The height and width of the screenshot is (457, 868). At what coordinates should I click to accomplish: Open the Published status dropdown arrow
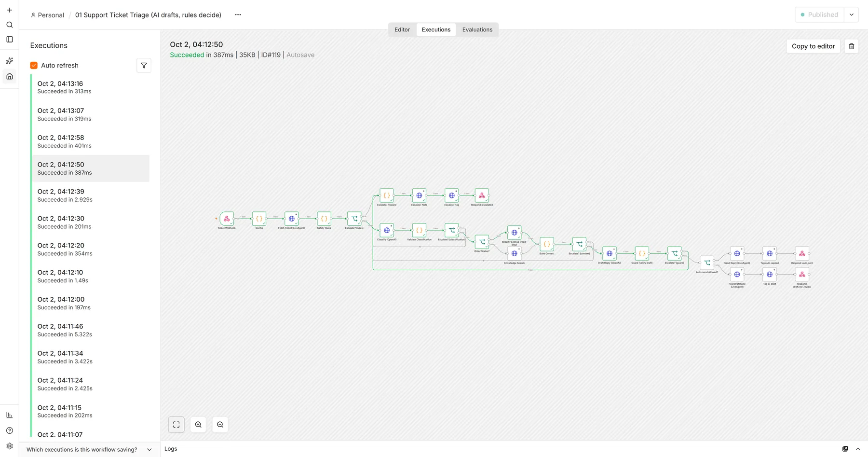coord(852,14)
